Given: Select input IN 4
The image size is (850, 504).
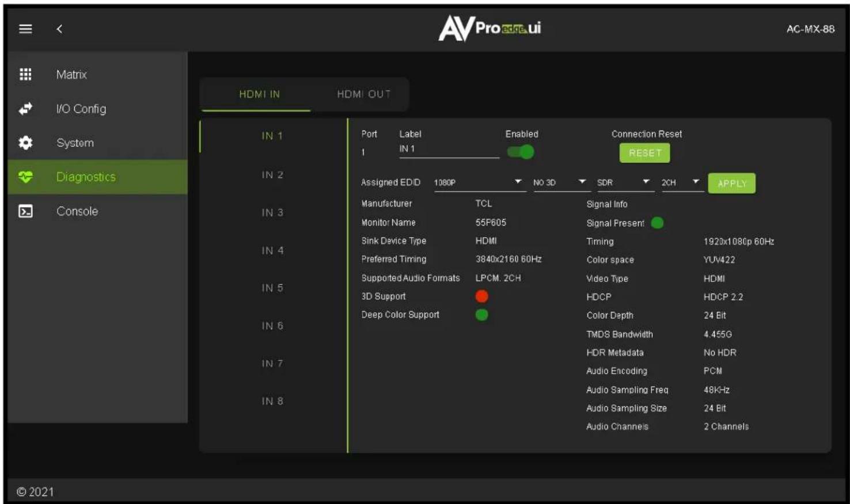Looking at the screenshot, I should pyautogui.click(x=272, y=251).
